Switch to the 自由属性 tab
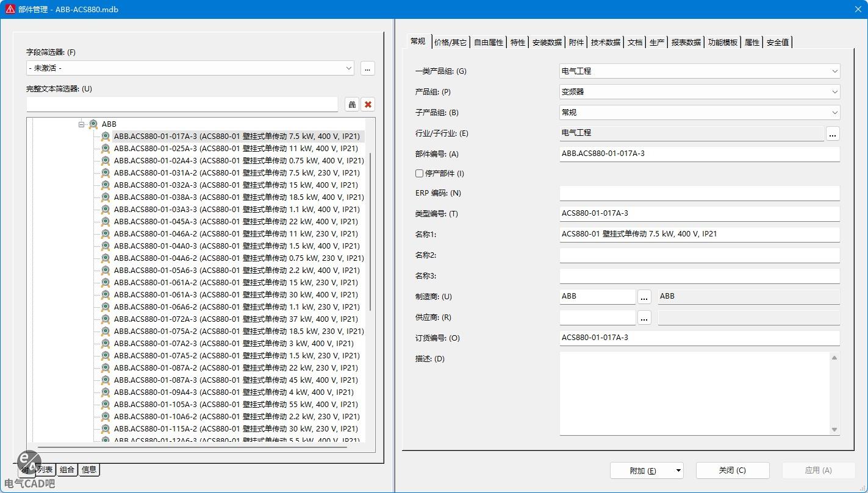Image resolution: width=868 pixels, height=493 pixels. (489, 42)
